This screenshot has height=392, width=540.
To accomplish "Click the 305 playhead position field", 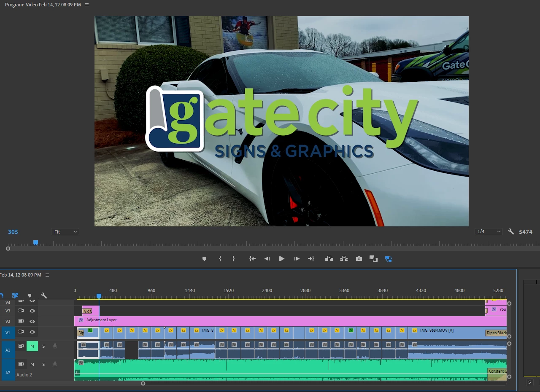I will pos(13,232).
